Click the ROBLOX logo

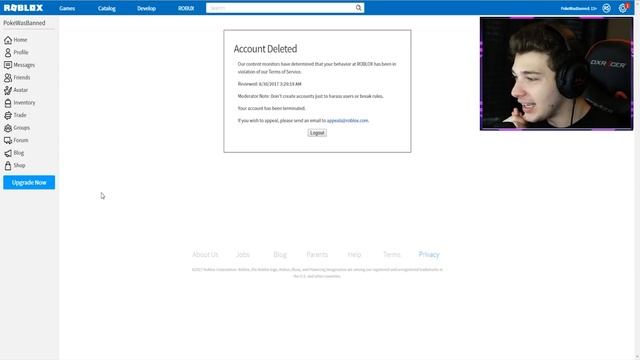[x=23, y=8]
